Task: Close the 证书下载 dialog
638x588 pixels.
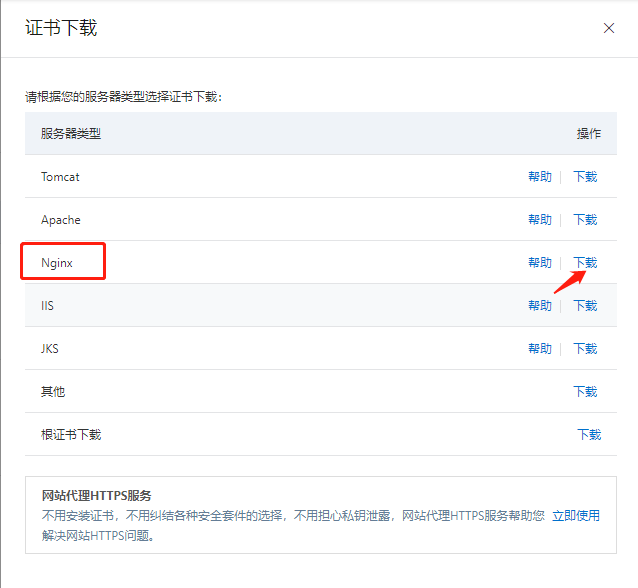Action: point(609,28)
